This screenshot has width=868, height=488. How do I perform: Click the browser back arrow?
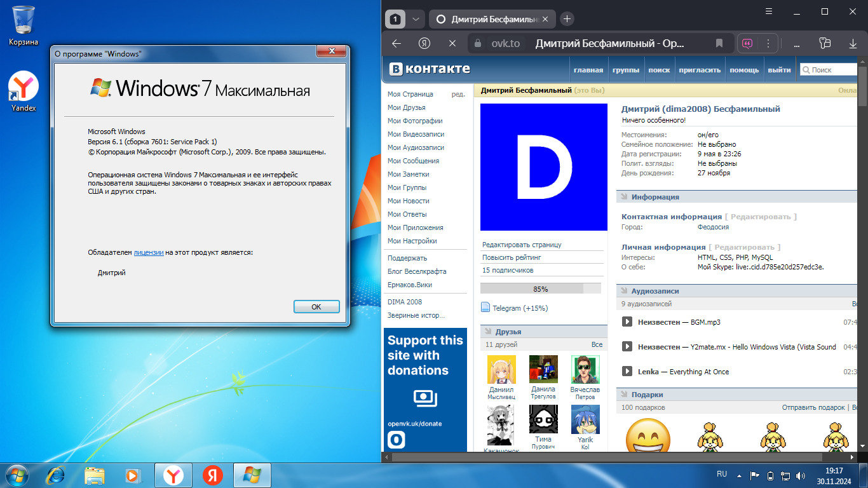coord(397,43)
